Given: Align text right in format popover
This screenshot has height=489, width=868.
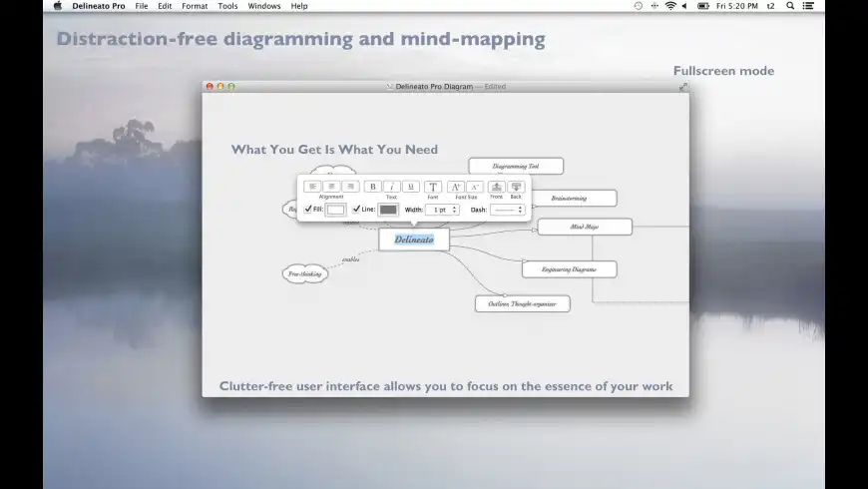Looking at the screenshot, I should [350, 187].
